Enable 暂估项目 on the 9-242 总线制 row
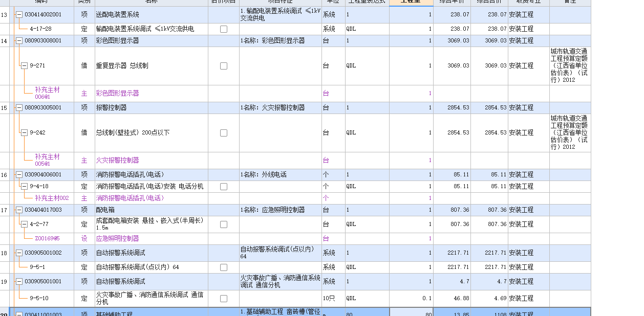 223,132
